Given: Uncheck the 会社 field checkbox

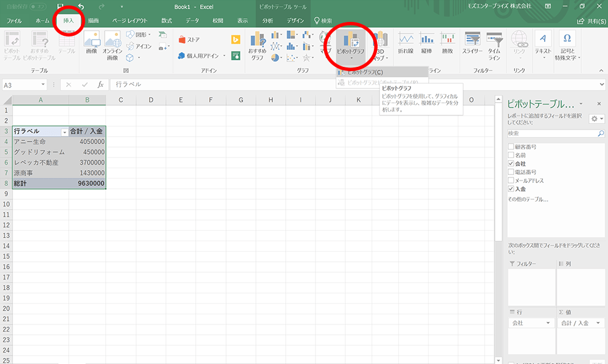Looking at the screenshot, I should click(511, 163).
